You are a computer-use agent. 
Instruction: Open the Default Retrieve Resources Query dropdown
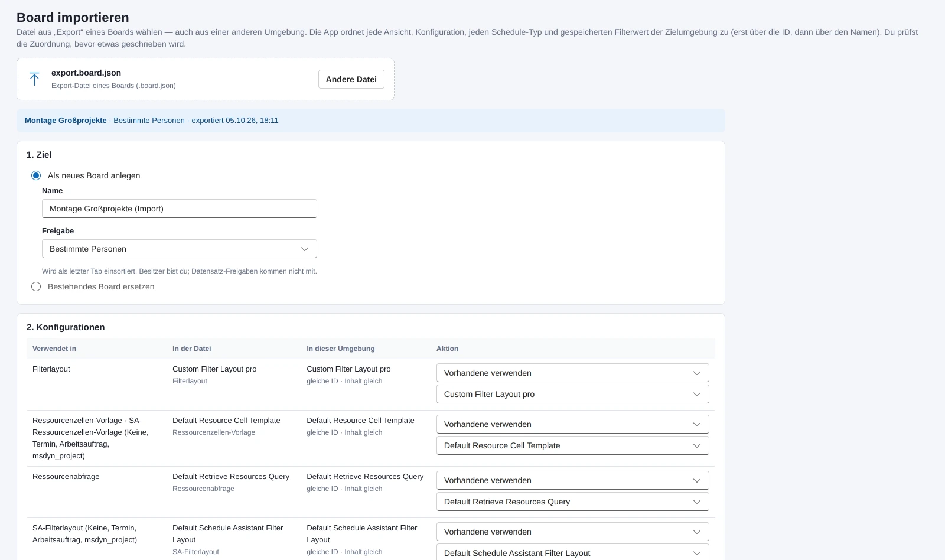[572, 502]
